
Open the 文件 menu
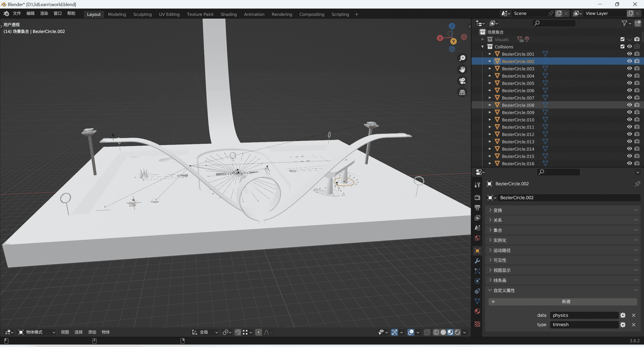click(17, 14)
